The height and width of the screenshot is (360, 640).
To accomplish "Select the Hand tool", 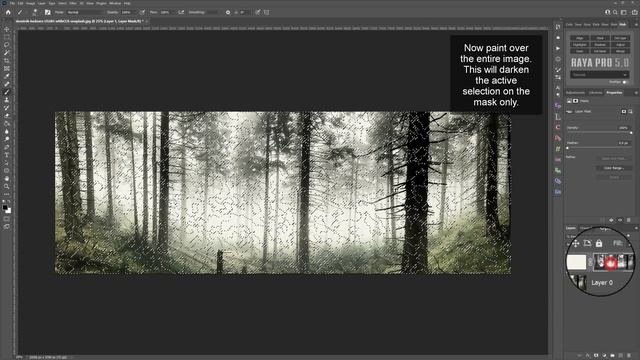I will pos(7,178).
